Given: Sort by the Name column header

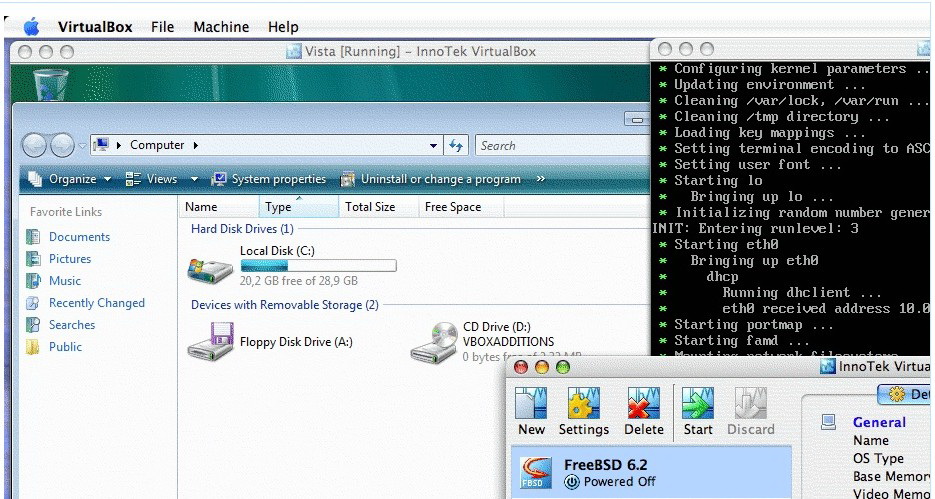Looking at the screenshot, I should pos(219,207).
